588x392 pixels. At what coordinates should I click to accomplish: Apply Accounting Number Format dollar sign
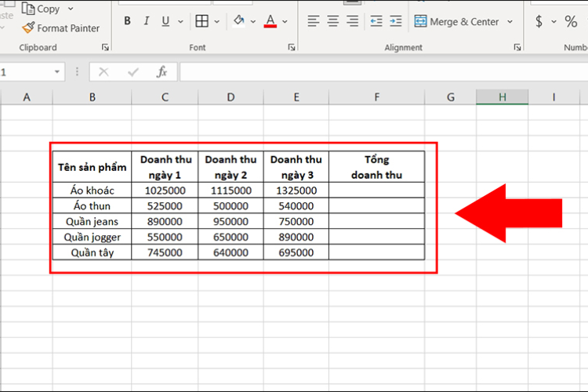[539, 21]
